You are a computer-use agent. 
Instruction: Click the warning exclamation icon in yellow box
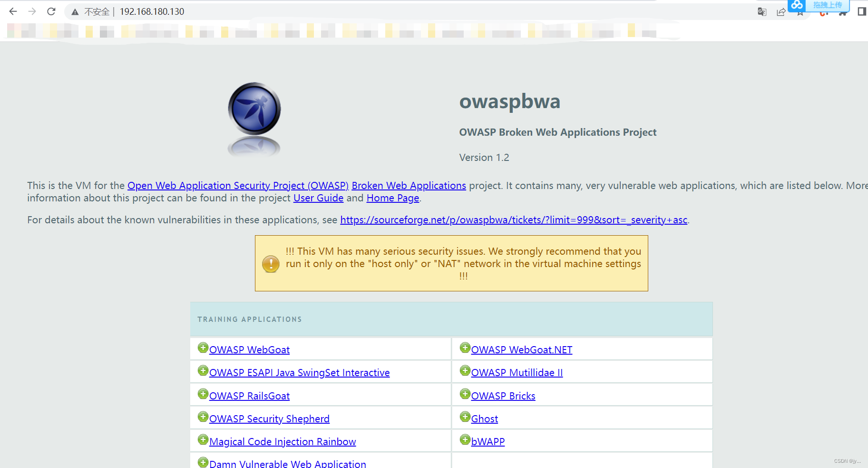pos(271,264)
